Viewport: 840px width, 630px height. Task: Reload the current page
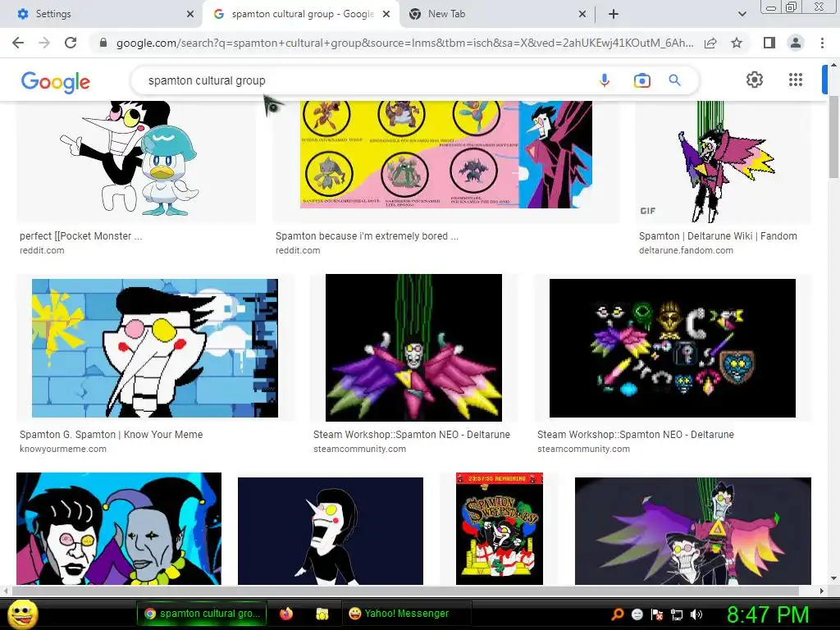[71, 43]
